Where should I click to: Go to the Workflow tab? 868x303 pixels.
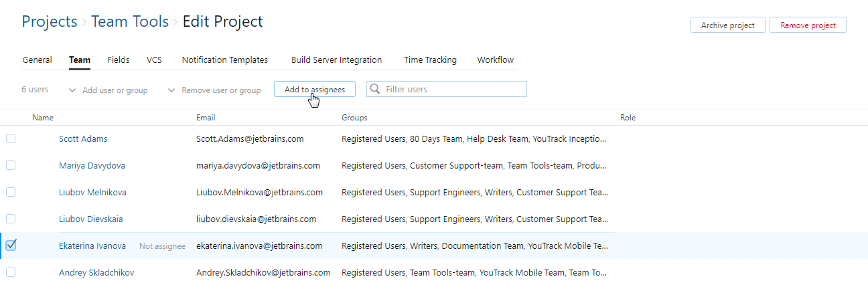pyautogui.click(x=495, y=60)
